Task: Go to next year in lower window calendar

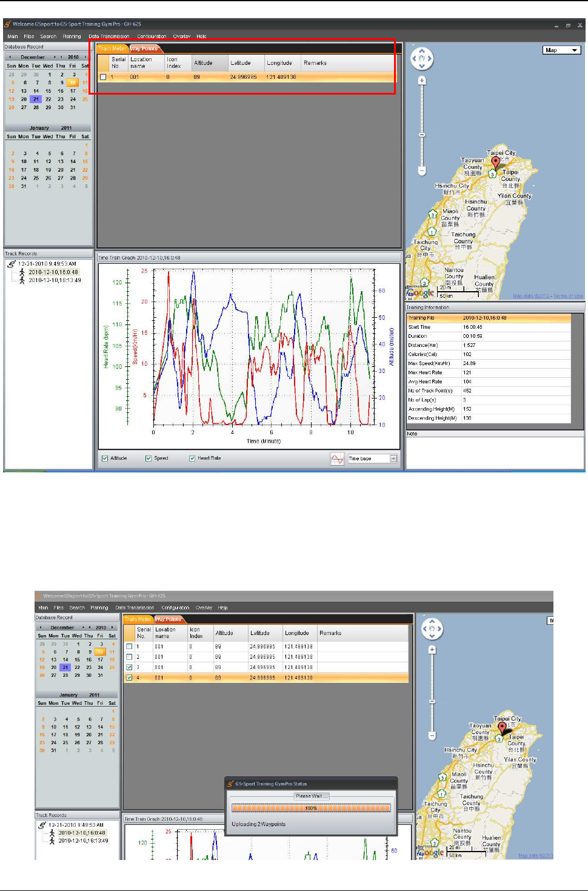Action: pos(113,628)
